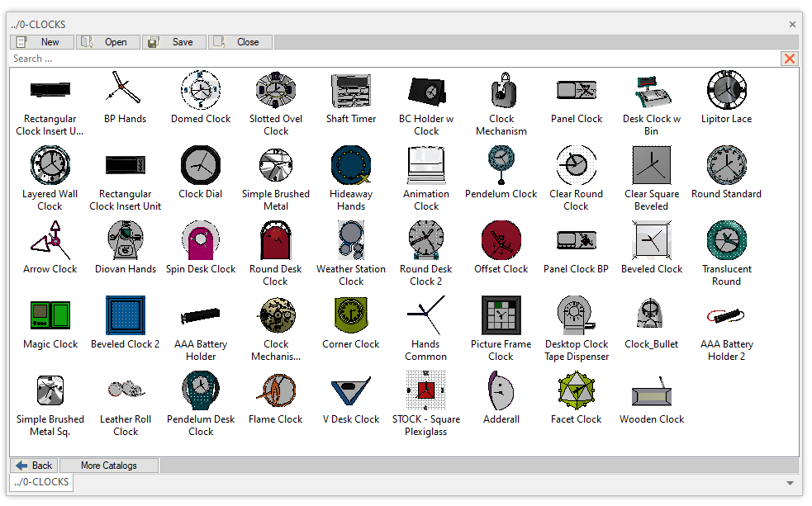Select the BP Hands clock icon
Screen dimensions: 812x506
click(x=125, y=89)
